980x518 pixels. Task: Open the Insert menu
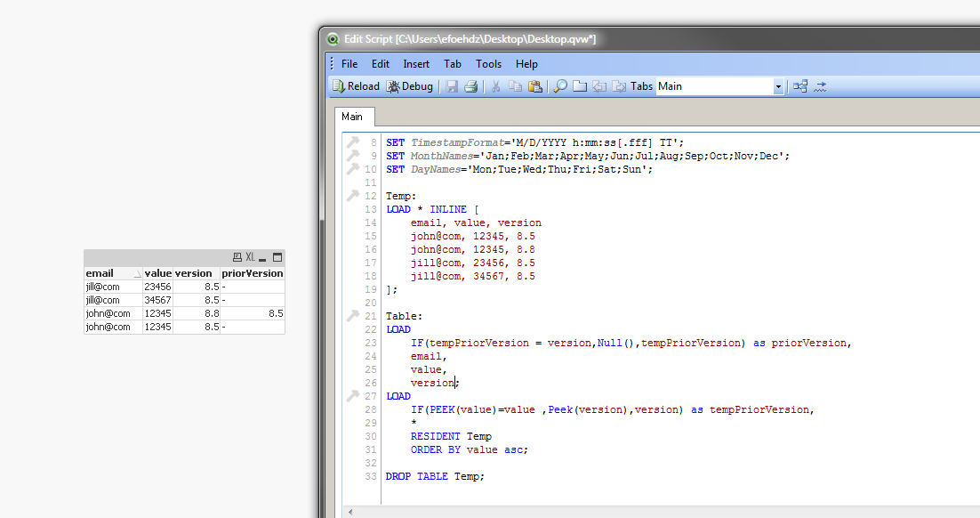pyautogui.click(x=416, y=64)
